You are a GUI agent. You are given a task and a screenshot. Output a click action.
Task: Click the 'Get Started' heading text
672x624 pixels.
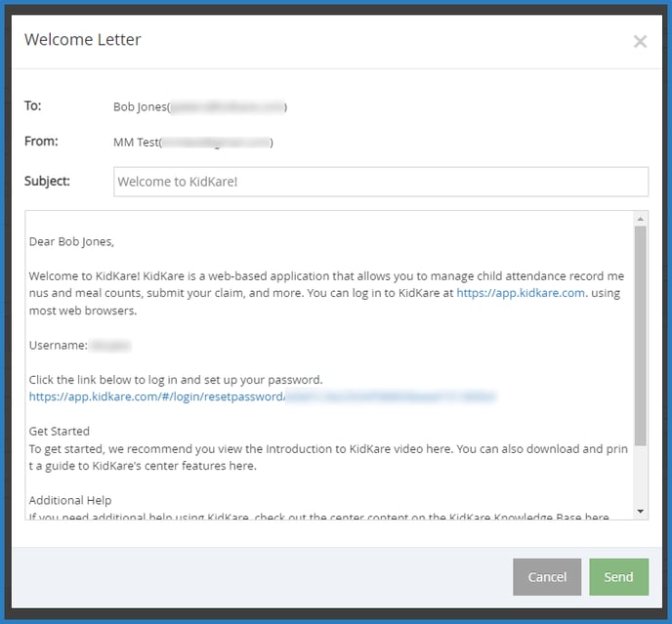(x=60, y=432)
